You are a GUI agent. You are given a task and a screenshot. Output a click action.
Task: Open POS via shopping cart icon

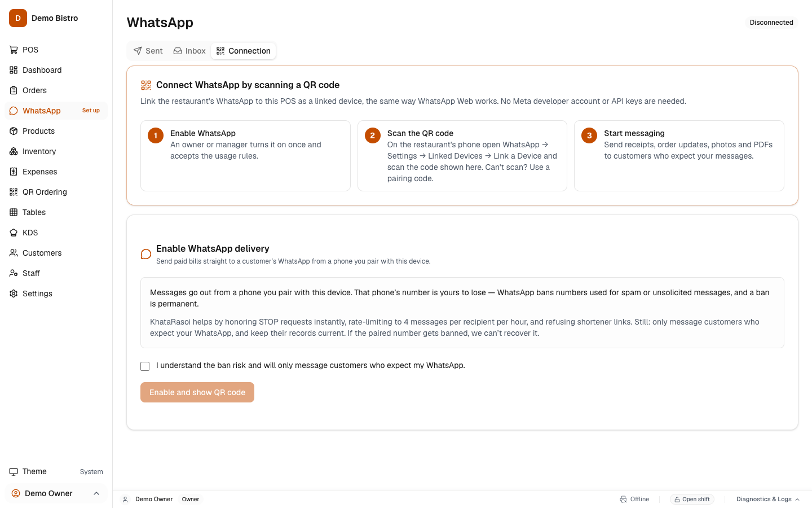tap(14, 50)
